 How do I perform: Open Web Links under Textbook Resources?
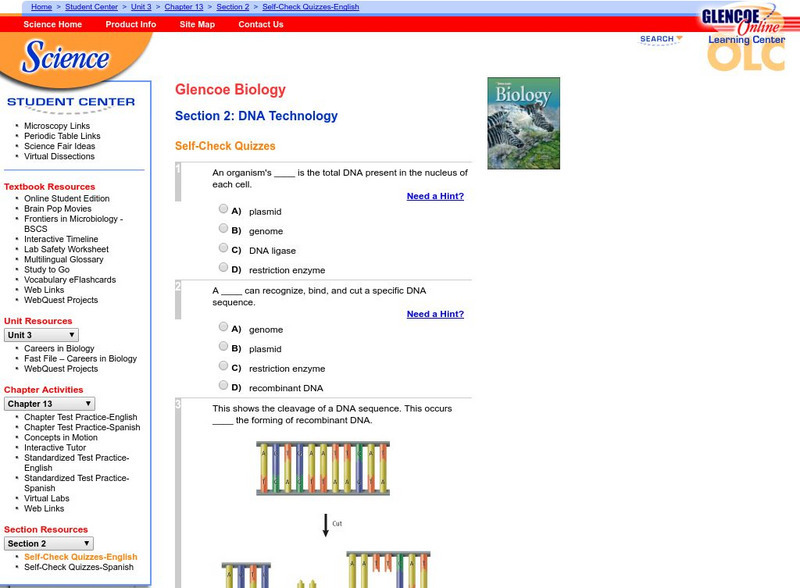[x=44, y=290]
